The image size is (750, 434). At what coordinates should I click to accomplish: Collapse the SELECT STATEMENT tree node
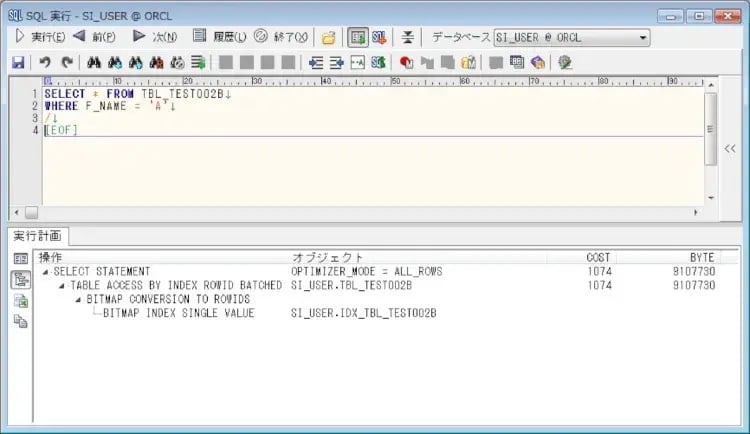[46, 272]
